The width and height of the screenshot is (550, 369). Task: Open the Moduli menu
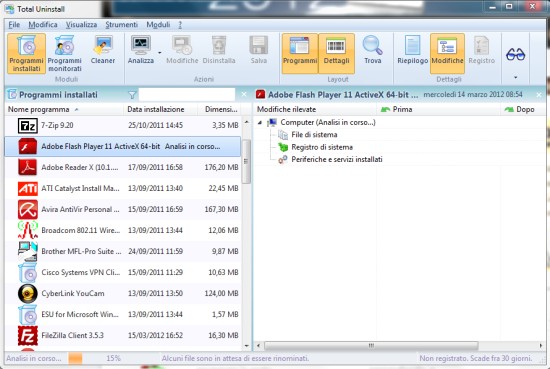158,25
